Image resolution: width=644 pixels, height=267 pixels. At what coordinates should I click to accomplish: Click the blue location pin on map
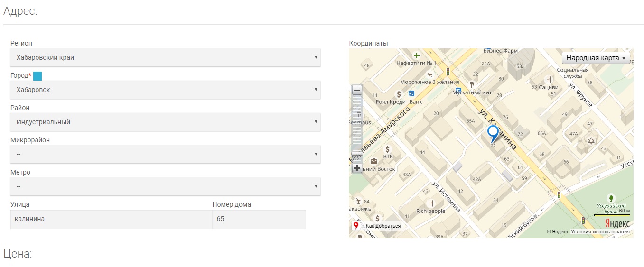click(x=493, y=133)
